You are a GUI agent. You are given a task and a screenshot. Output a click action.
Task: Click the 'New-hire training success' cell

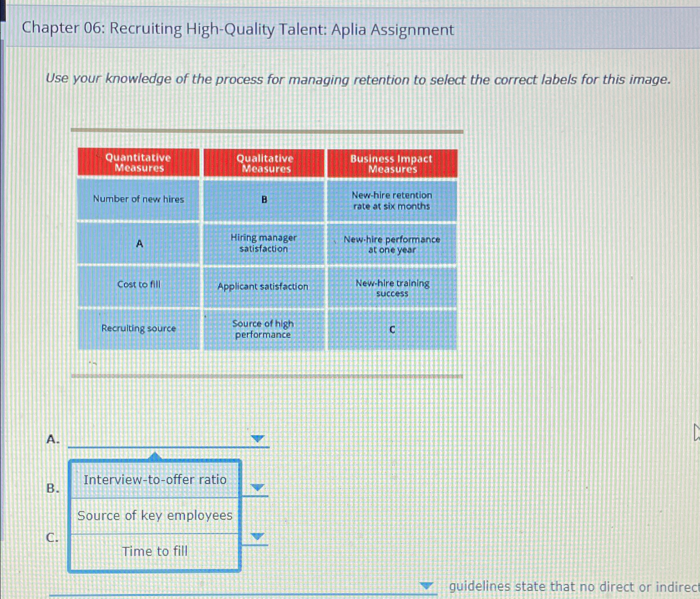pyautogui.click(x=392, y=288)
